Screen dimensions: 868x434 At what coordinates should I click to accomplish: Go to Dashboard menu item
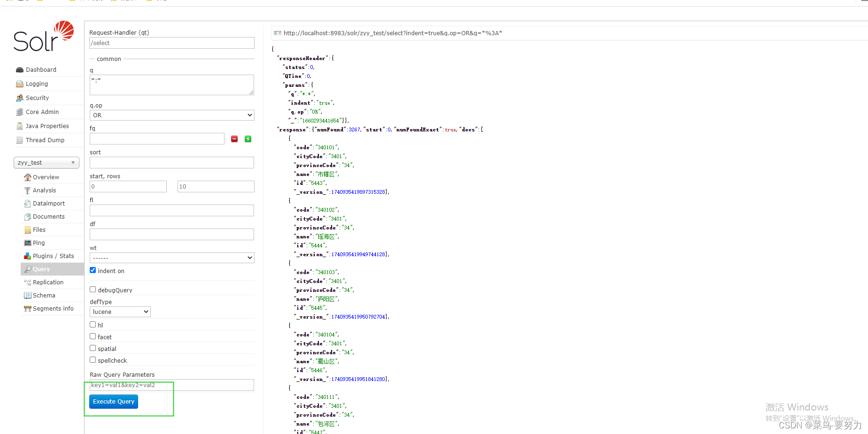[x=41, y=70]
